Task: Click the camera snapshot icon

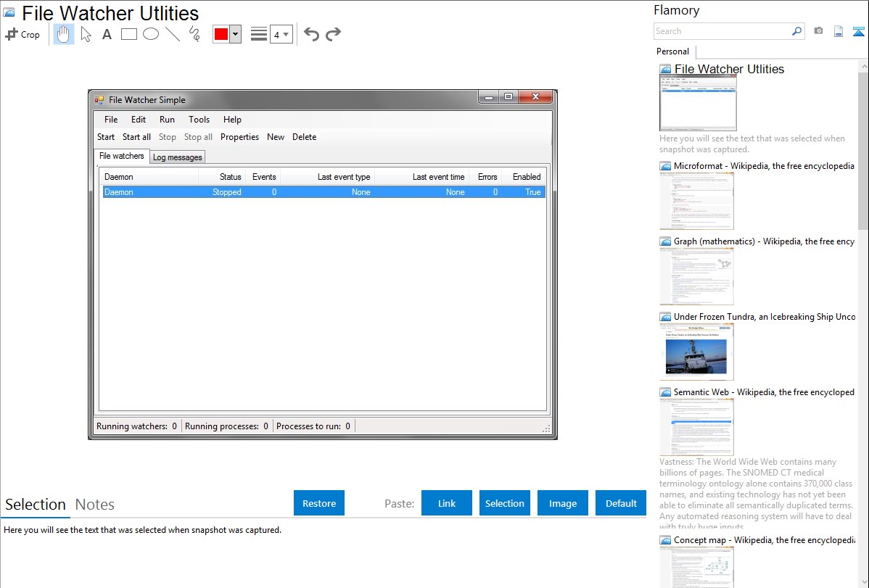Action: point(818,31)
